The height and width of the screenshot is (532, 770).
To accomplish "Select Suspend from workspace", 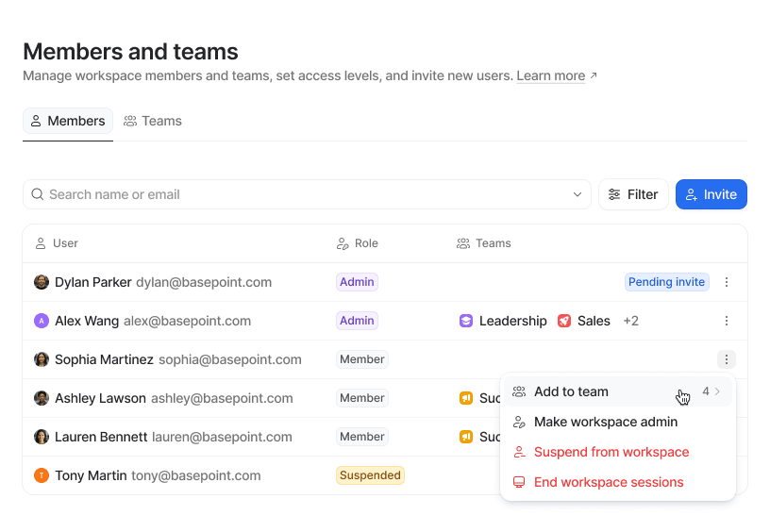I will click(611, 452).
